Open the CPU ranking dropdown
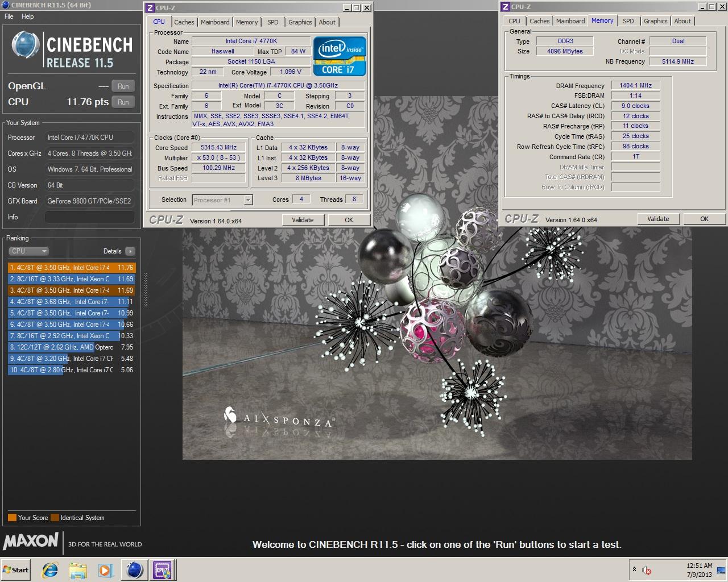This screenshot has height=582, width=728. point(28,251)
